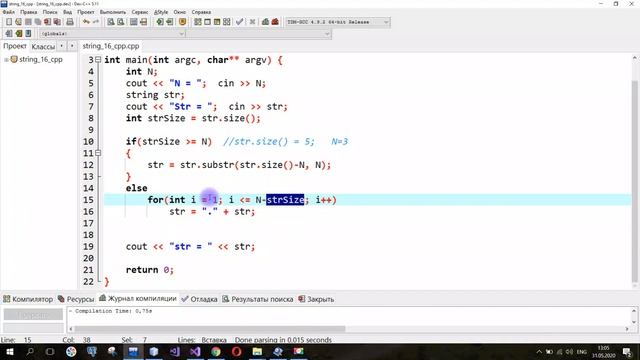Click the Rebuild All toolbar icon

point(227,22)
